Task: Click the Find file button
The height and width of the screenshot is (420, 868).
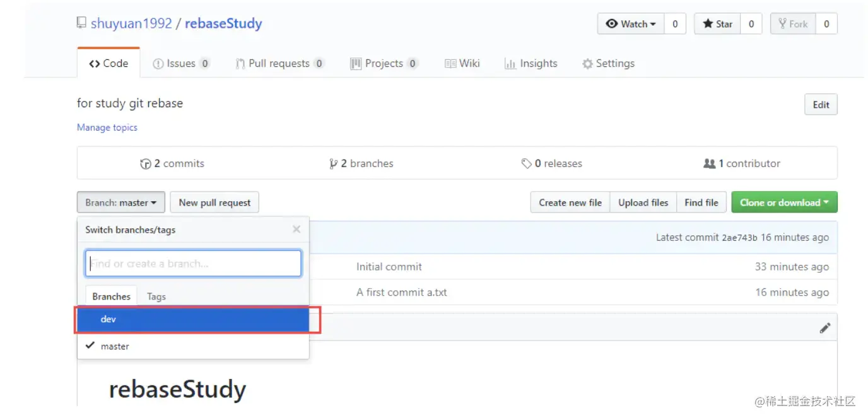Action: [701, 202]
